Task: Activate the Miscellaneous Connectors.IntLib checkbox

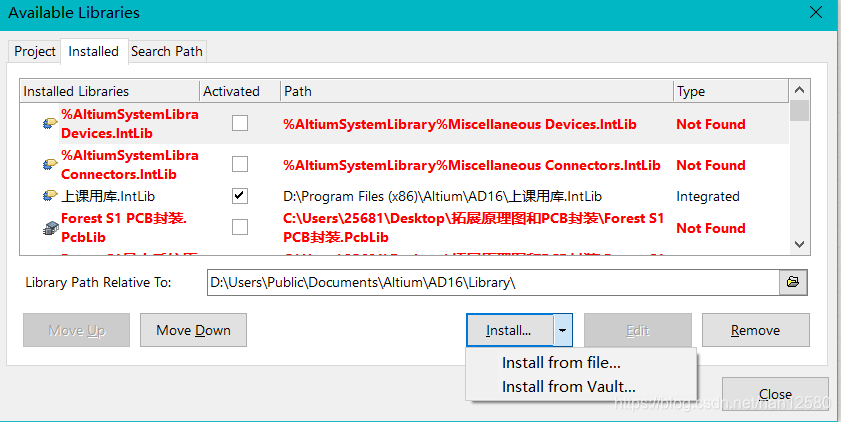Action: pos(240,165)
